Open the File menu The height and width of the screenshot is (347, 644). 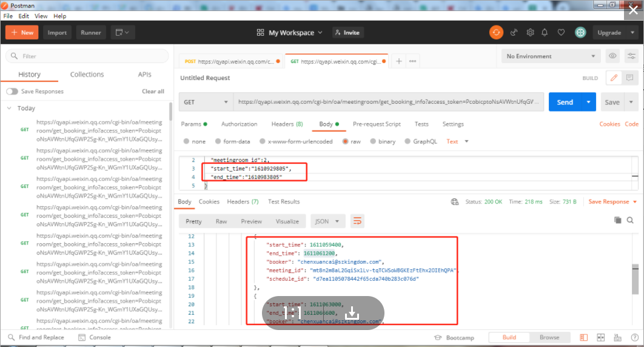[x=8, y=16]
